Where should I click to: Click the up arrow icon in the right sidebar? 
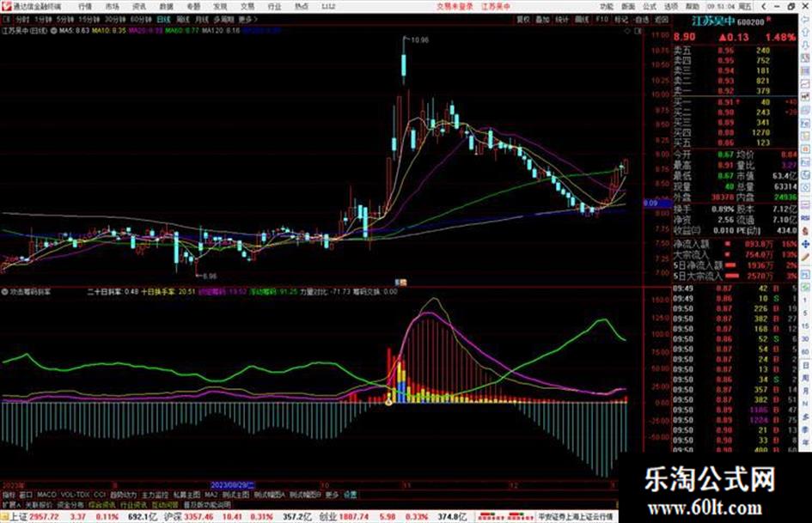point(806,33)
